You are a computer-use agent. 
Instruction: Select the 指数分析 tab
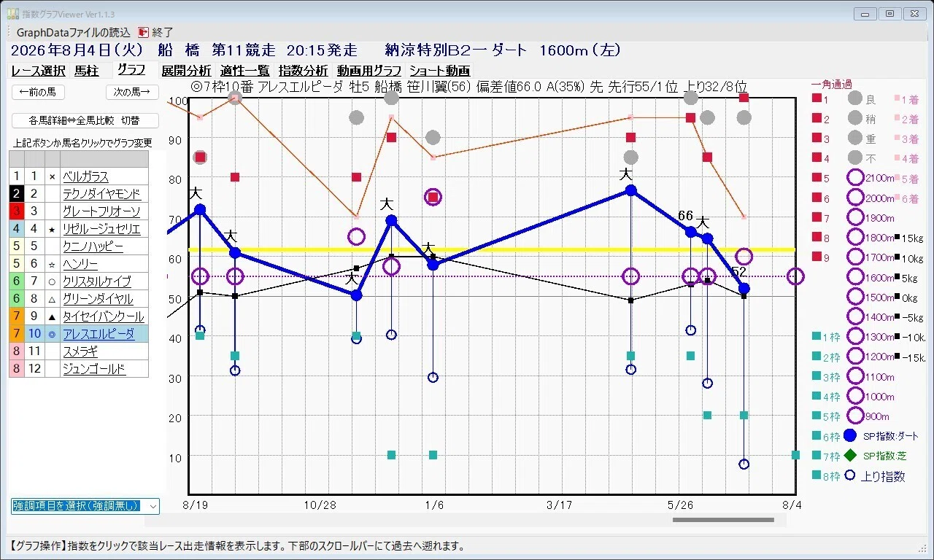click(x=303, y=71)
